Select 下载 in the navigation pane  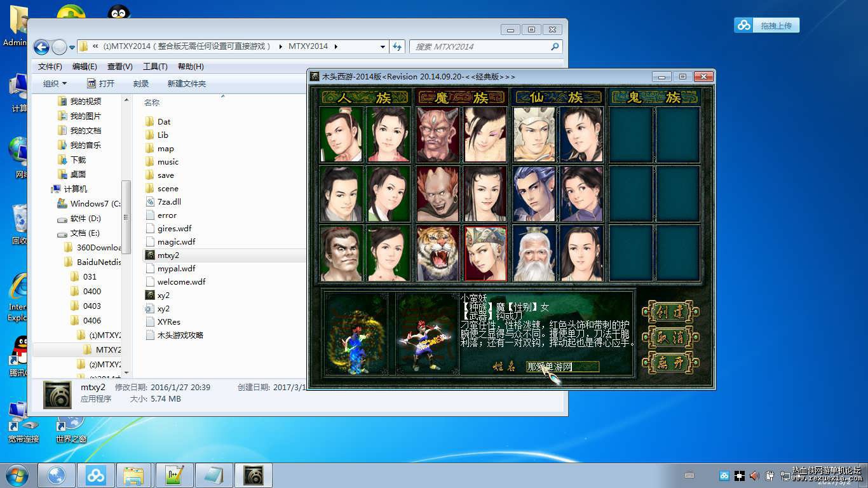click(x=72, y=159)
